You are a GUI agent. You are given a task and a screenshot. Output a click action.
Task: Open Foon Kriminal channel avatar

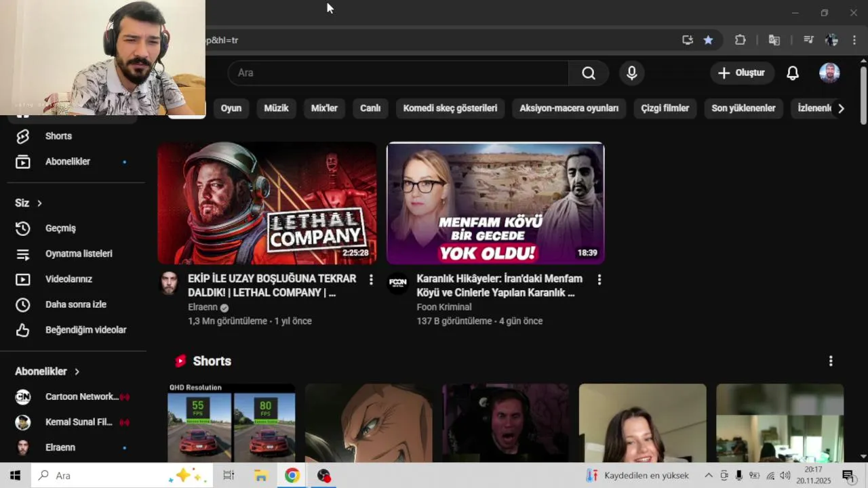397,283
